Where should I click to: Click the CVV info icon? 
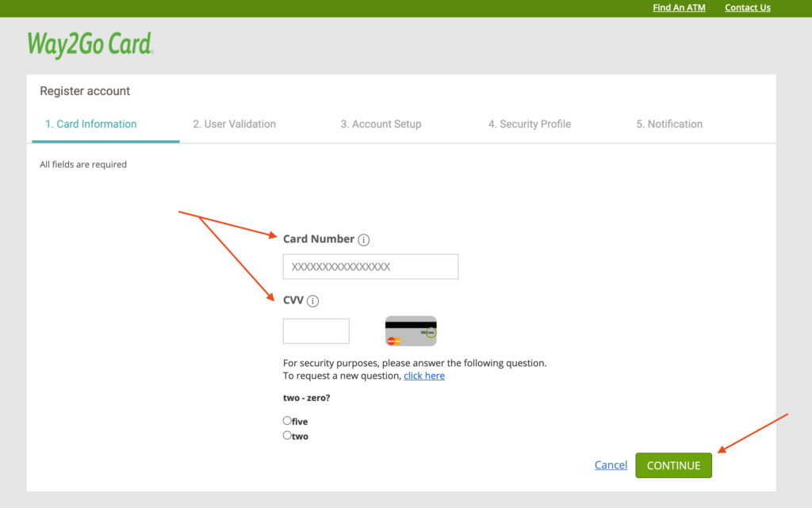[x=312, y=301]
